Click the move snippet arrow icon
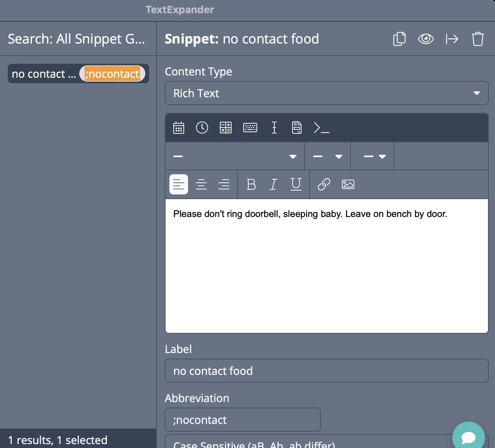The image size is (495, 448). click(x=452, y=39)
